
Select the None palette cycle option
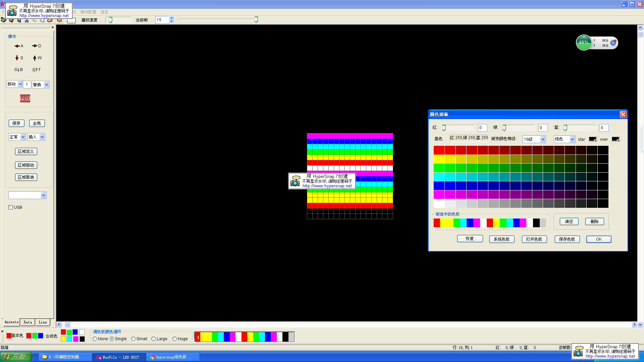coord(95,339)
